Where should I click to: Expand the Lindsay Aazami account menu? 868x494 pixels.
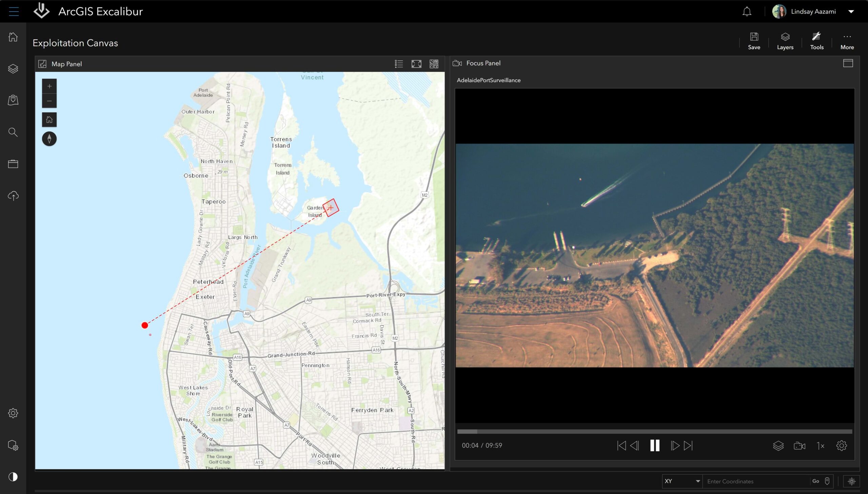851,12
